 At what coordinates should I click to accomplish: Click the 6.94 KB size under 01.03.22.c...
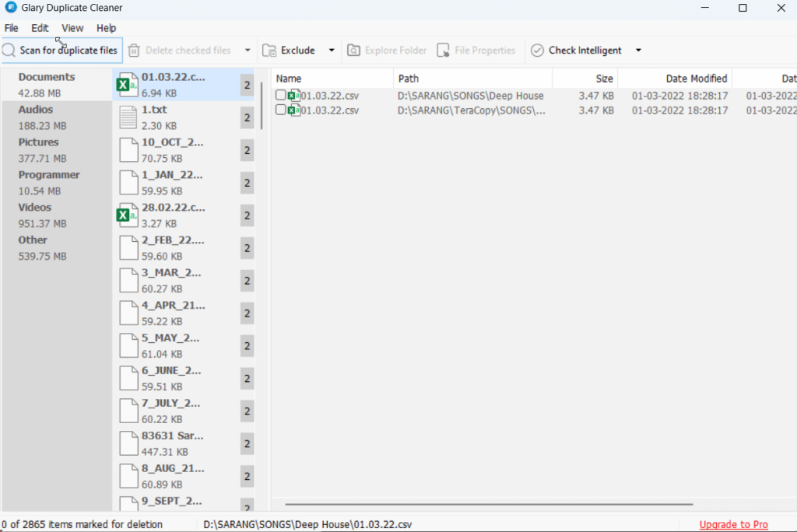159,93
